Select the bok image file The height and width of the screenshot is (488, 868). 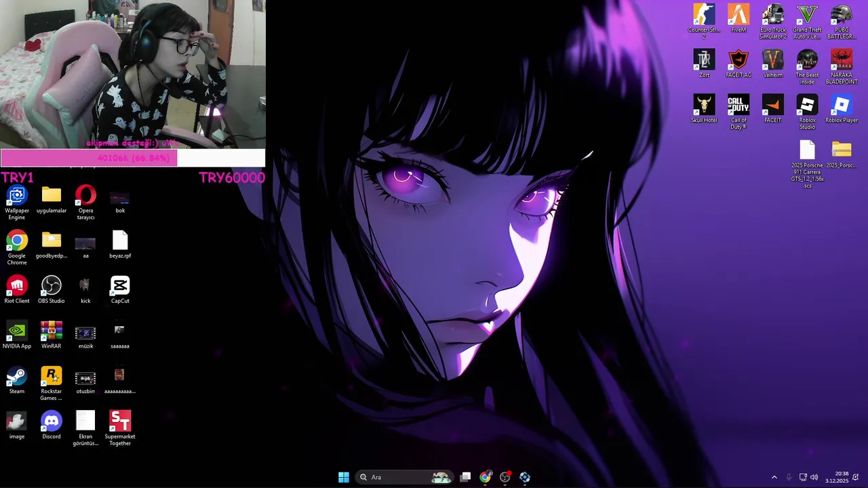[120, 200]
